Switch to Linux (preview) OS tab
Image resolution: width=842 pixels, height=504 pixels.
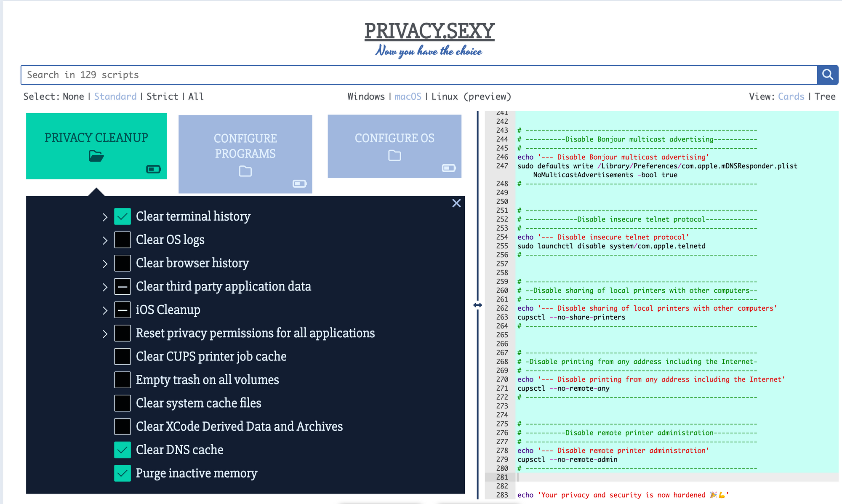[x=471, y=96]
